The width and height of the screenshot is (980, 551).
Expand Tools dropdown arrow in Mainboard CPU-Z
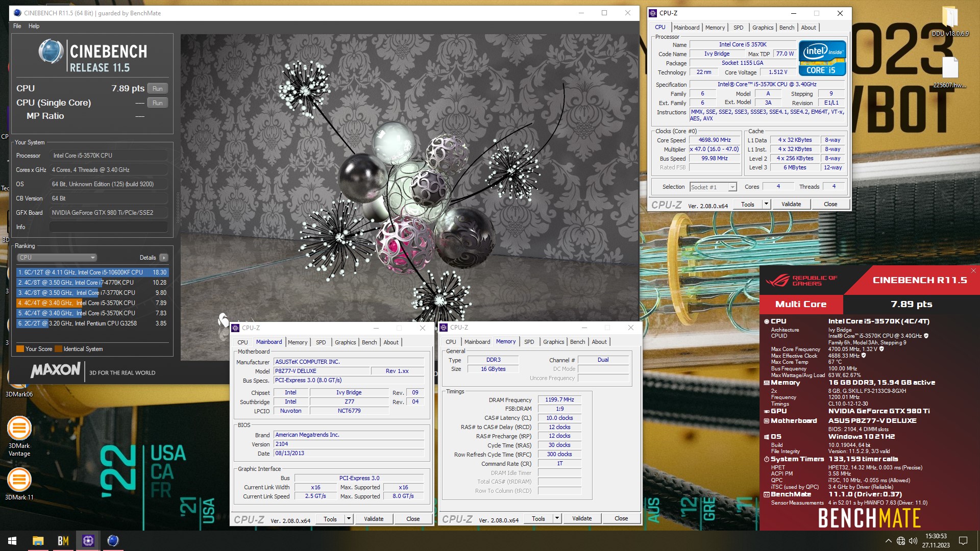[349, 519]
